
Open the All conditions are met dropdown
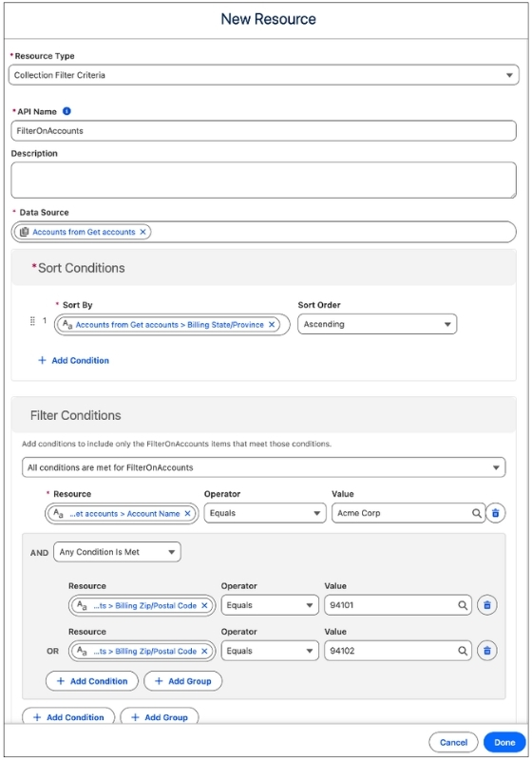pyautogui.click(x=263, y=467)
